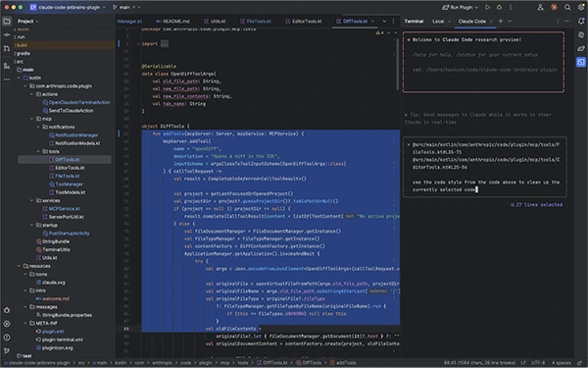
Task: Open the Notifications bell icon
Action: [x=581, y=22]
